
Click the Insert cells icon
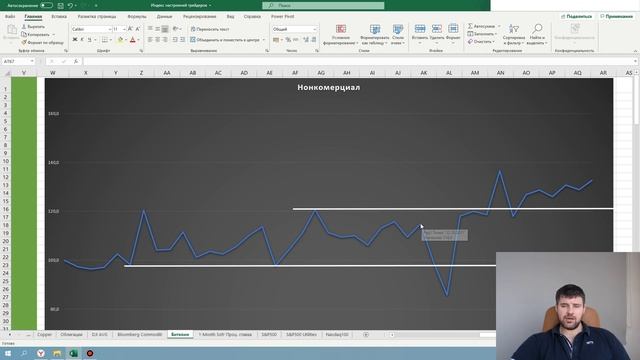point(420,29)
